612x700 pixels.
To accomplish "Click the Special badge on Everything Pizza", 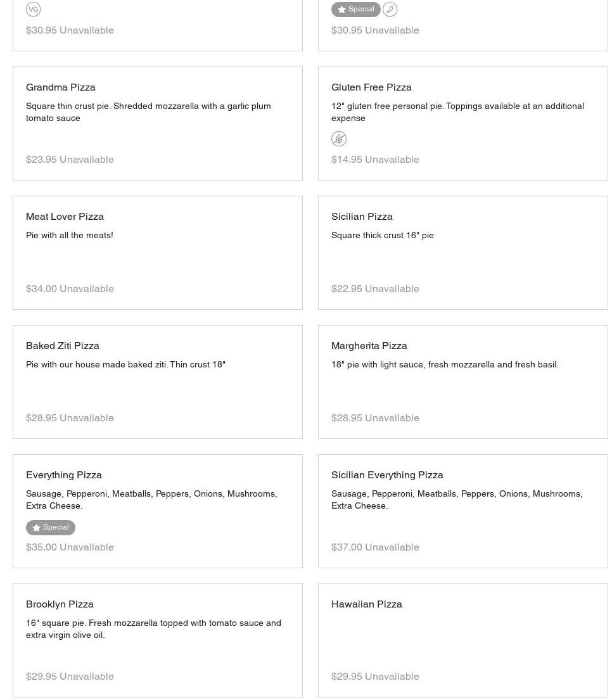I will (x=51, y=528).
